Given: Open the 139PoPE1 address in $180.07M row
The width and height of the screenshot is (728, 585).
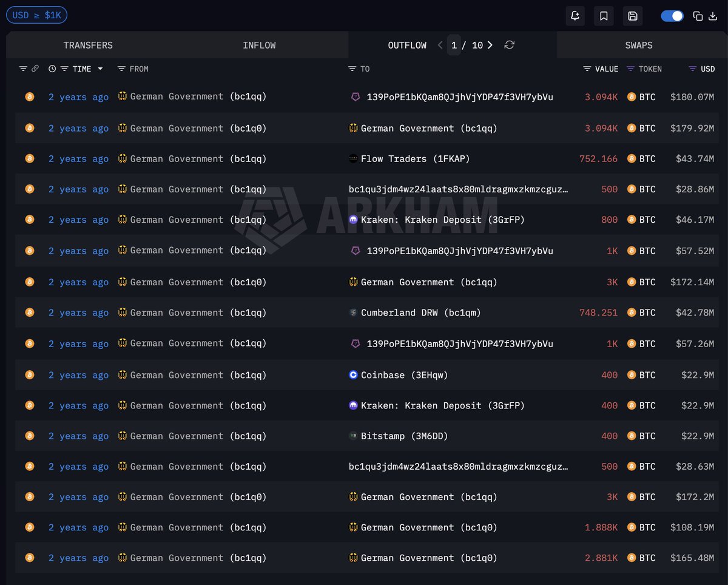Looking at the screenshot, I should (x=460, y=96).
